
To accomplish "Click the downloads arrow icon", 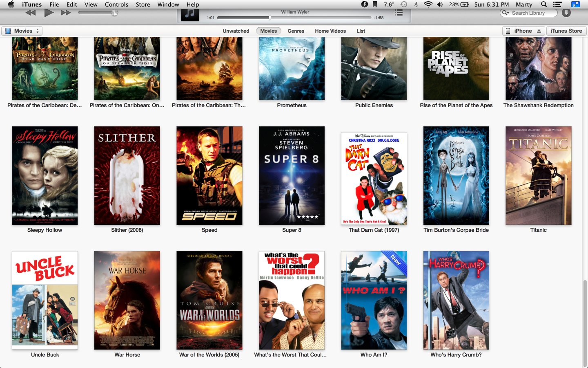I will coord(566,13).
